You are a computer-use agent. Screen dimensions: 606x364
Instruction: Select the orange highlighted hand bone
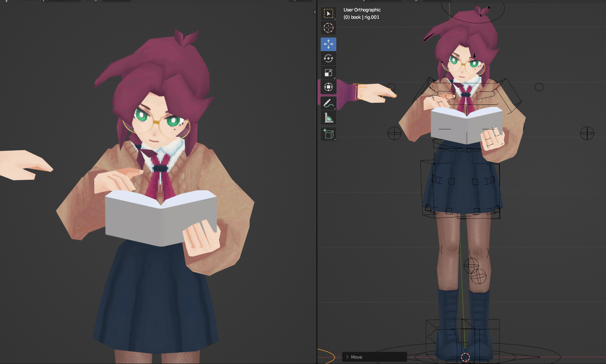361,92
